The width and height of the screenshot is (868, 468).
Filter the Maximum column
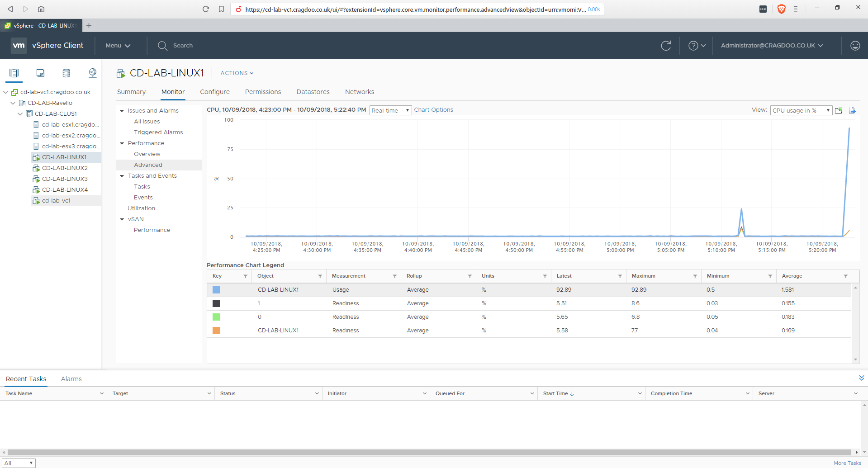coord(695,276)
